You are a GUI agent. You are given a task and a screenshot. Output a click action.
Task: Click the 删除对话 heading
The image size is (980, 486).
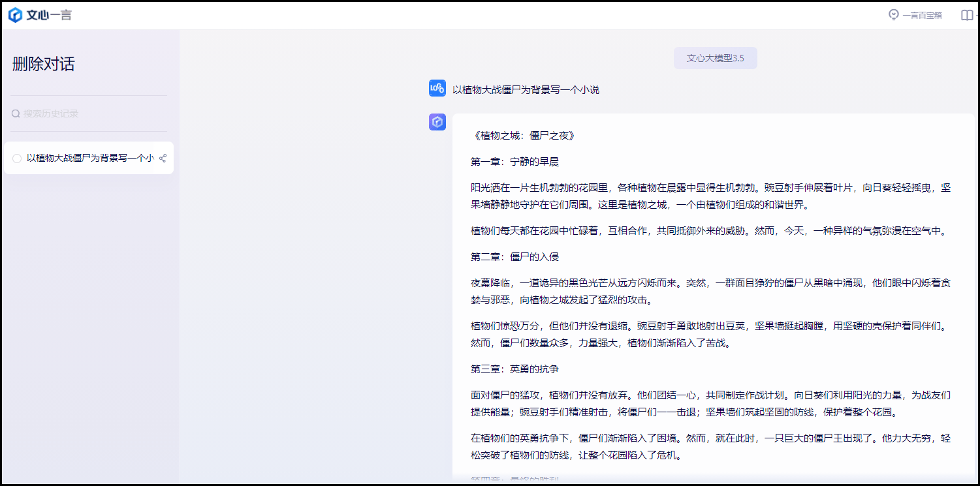44,64
